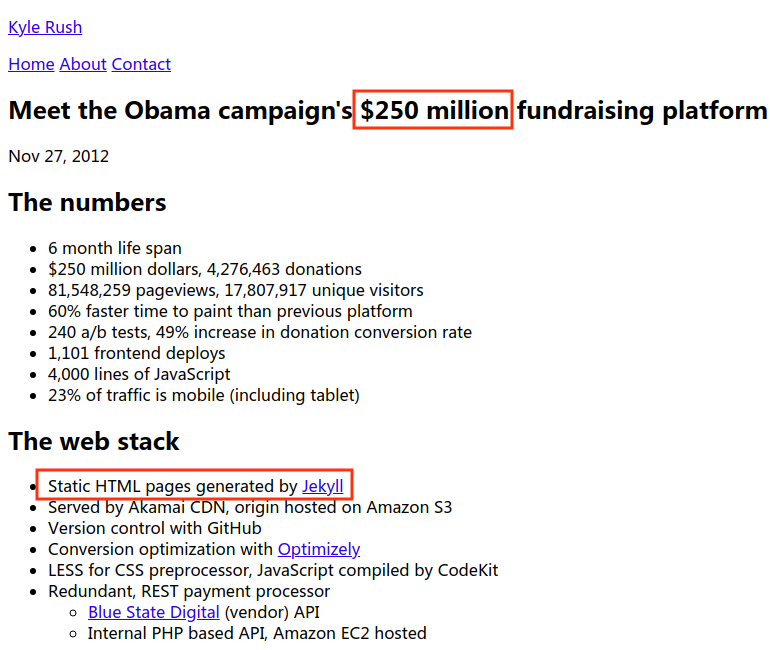This screenshot has height=650, width=770.
Task: Open the Kyle Rush site title link
Action: tap(45, 27)
